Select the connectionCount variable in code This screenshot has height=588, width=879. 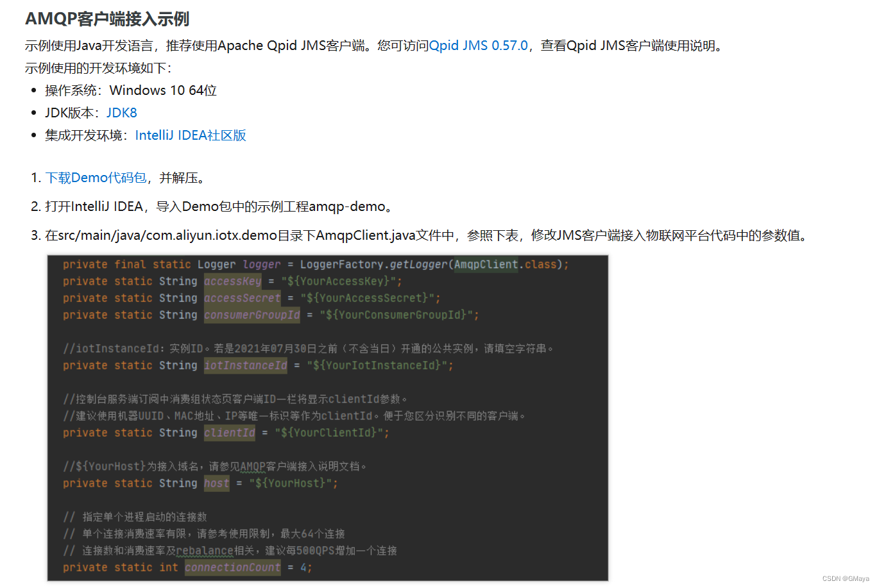tap(232, 567)
